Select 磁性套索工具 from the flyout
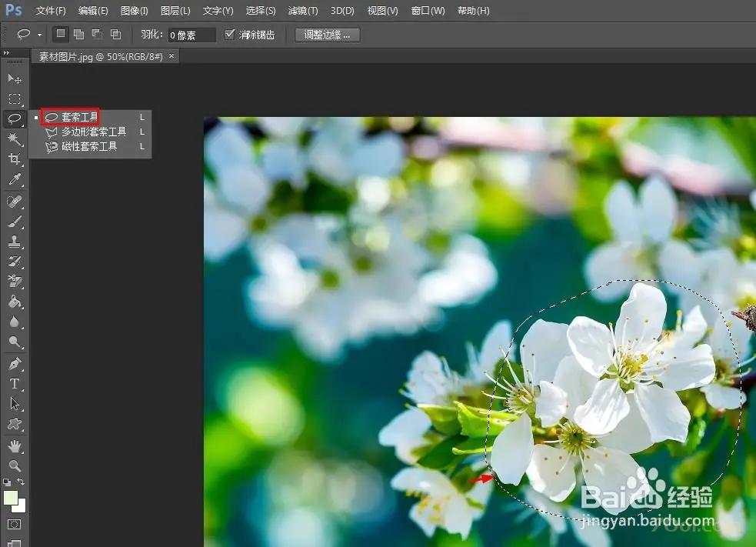This screenshot has width=756, height=547. (x=91, y=146)
